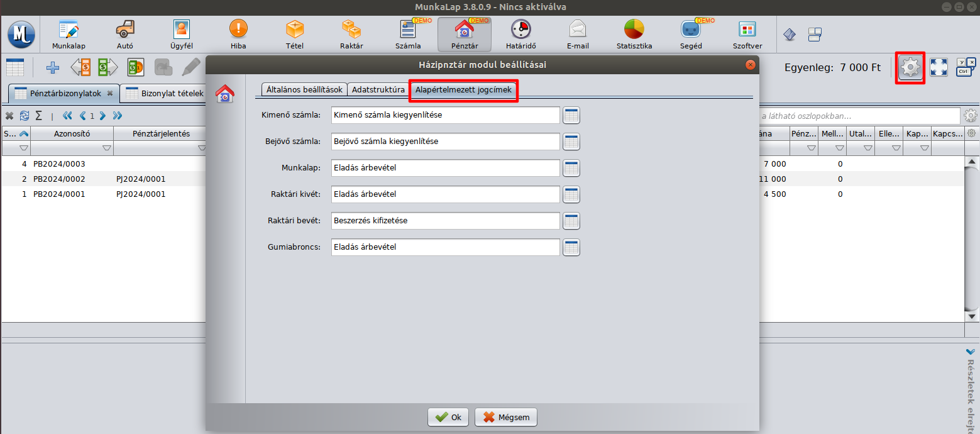
Task: Close the Pénztárbizonylatok tab
Action: point(110,93)
